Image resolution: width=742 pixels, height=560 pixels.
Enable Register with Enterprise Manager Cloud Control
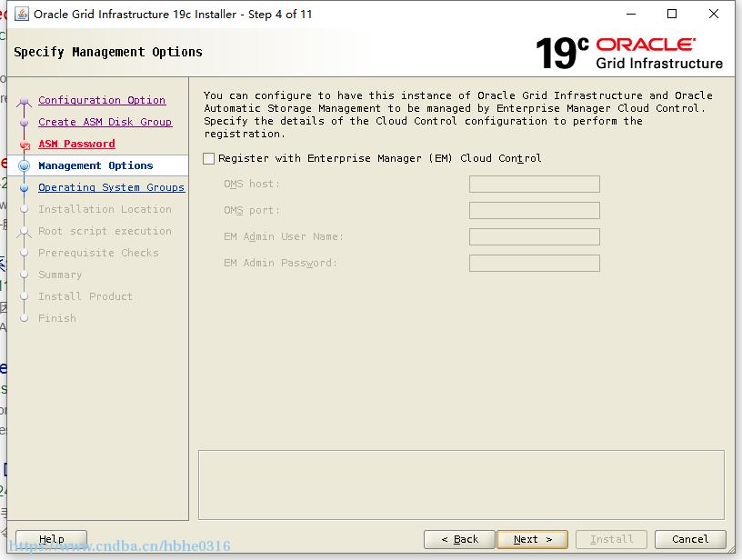click(209, 158)
